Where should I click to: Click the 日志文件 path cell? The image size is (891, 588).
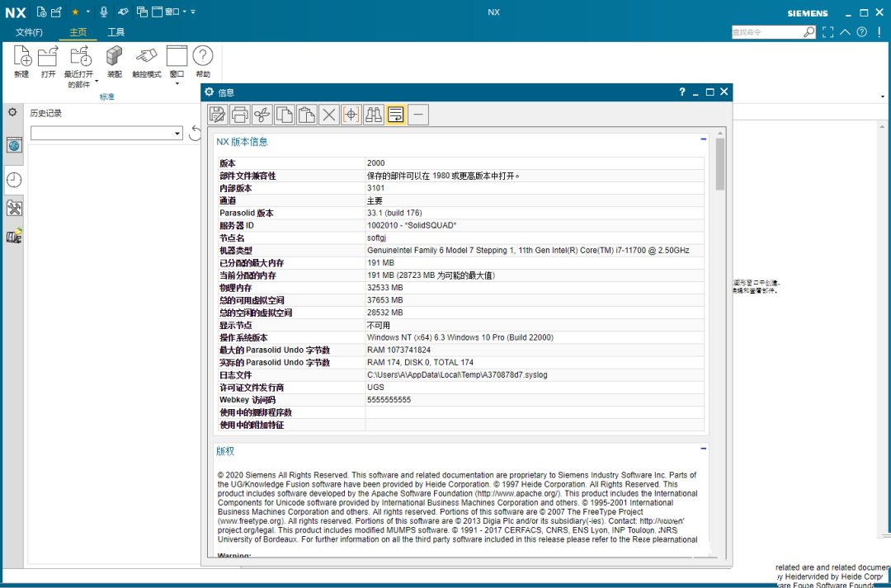pyautogui.click(x=534, y=375)
